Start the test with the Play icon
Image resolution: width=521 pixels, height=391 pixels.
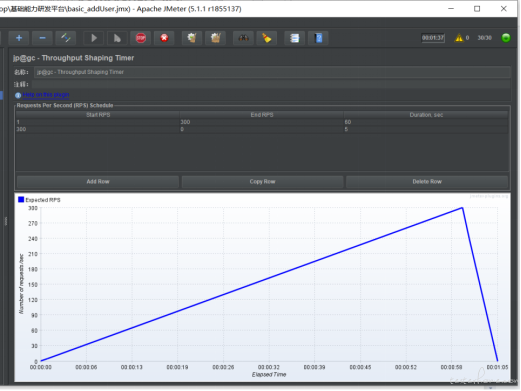(x=94, y=38)
